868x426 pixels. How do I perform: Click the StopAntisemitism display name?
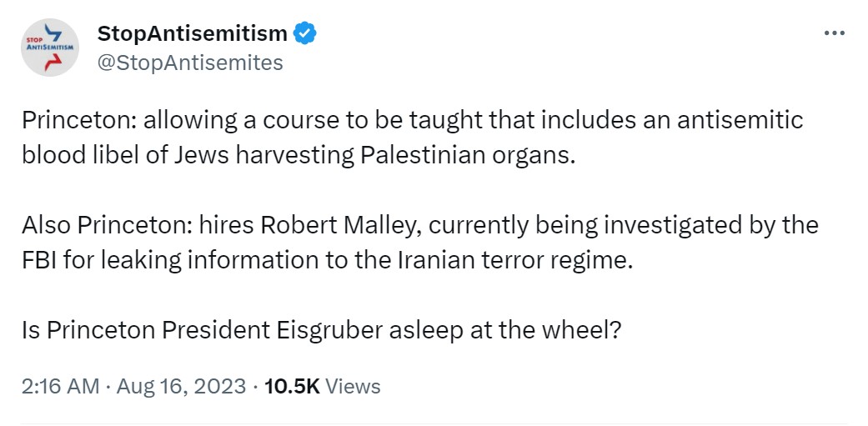193,34
